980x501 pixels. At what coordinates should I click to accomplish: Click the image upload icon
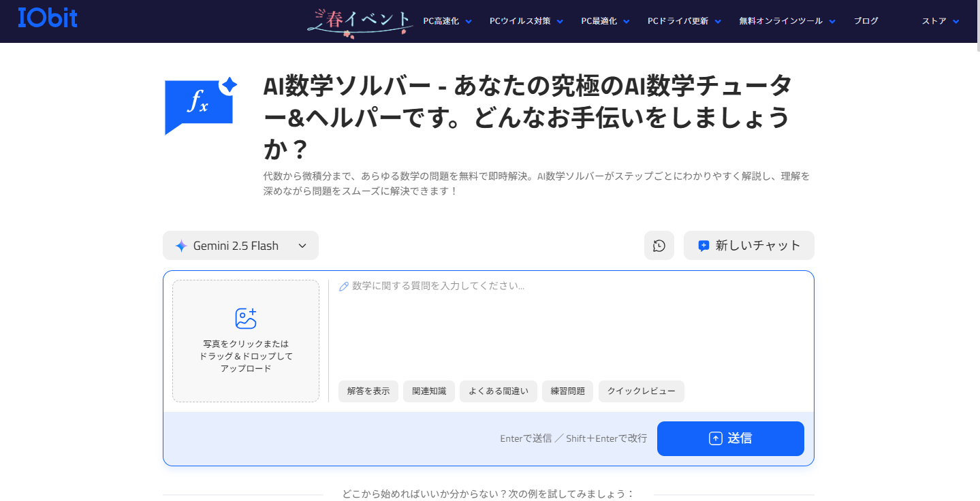[x=245, y=319]
